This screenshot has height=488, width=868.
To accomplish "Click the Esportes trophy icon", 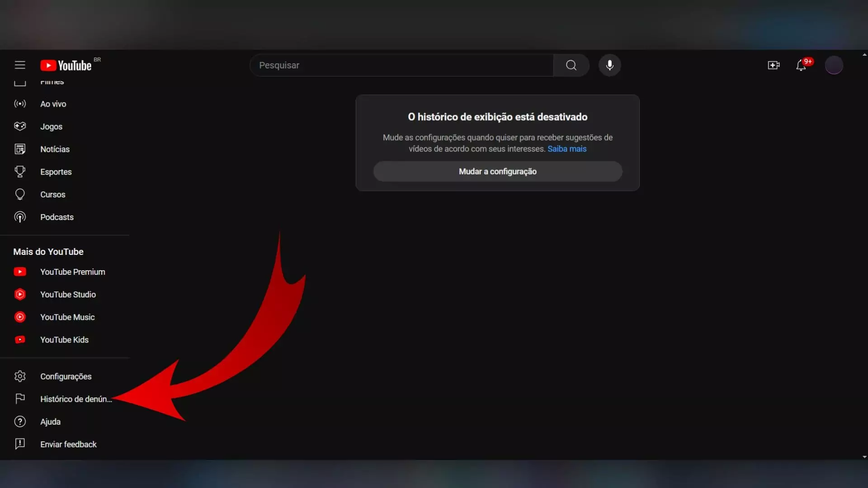I will pos(20,172).
